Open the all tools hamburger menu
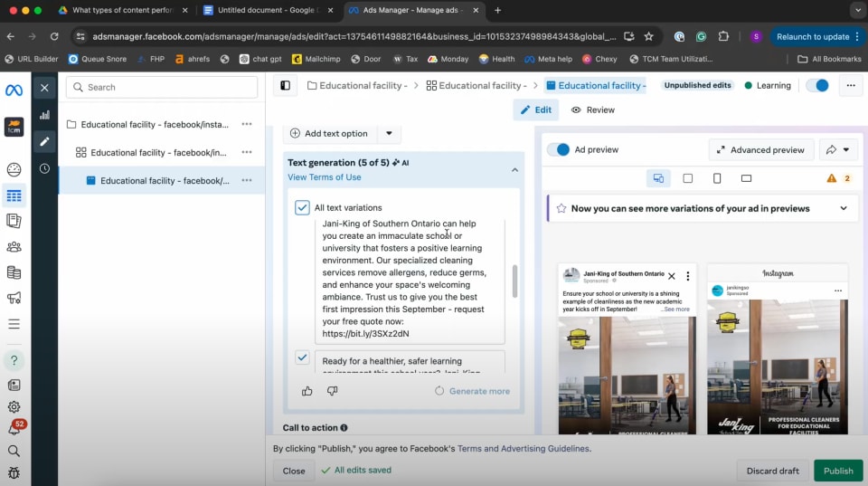Image resolution: width=868 pixels, height=486 pixels. (x=14, y=324)
